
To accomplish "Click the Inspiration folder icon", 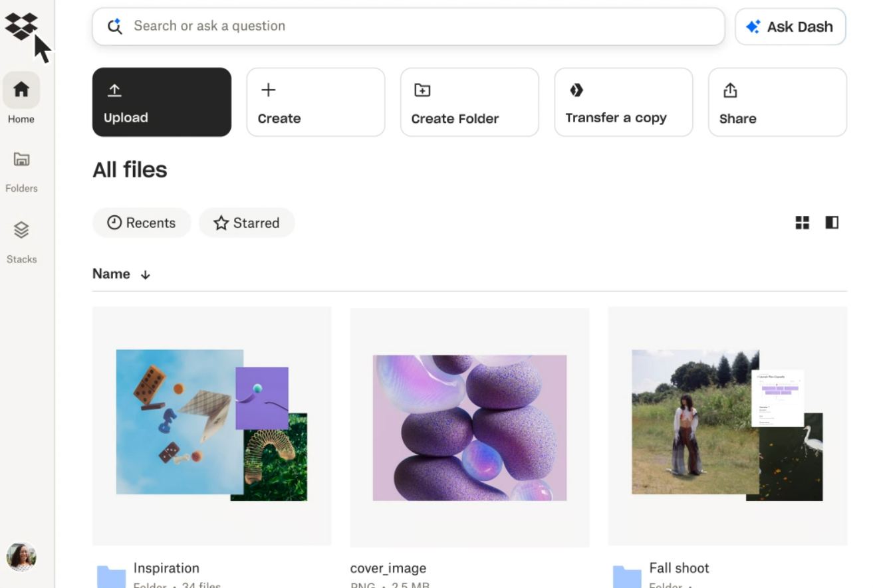I will click(x=111, y=577).
